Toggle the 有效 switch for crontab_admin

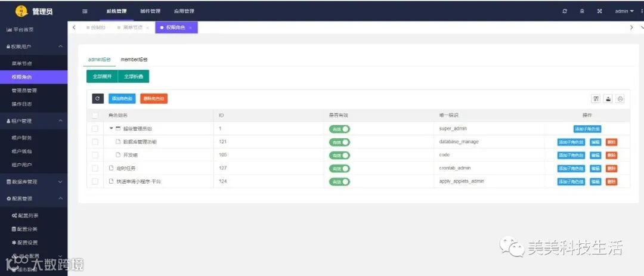point(339,168)
